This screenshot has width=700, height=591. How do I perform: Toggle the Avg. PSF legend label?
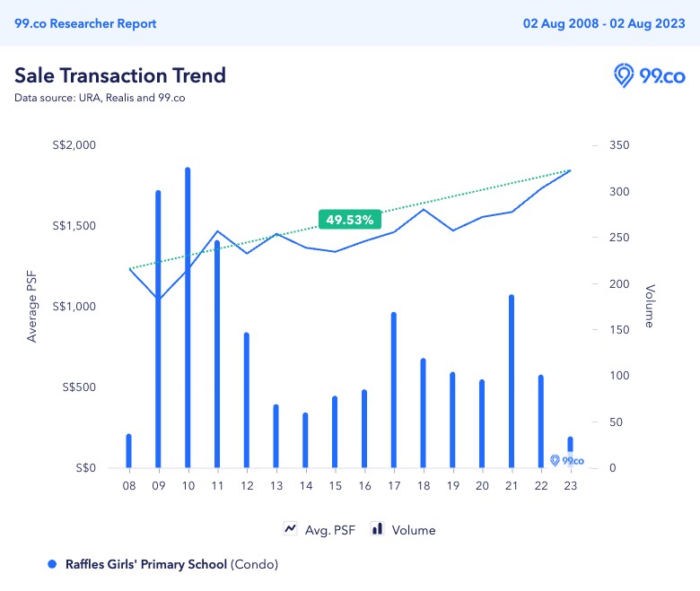[331, 530]
